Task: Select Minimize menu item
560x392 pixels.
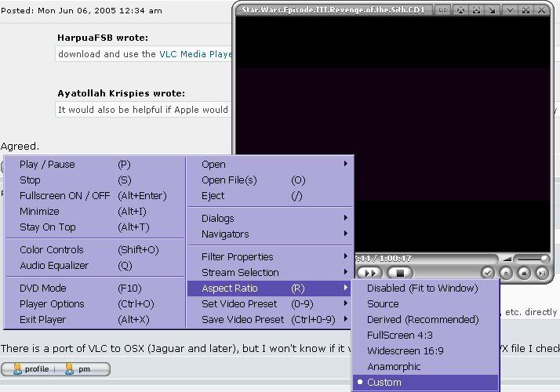Action: [95, 212]
